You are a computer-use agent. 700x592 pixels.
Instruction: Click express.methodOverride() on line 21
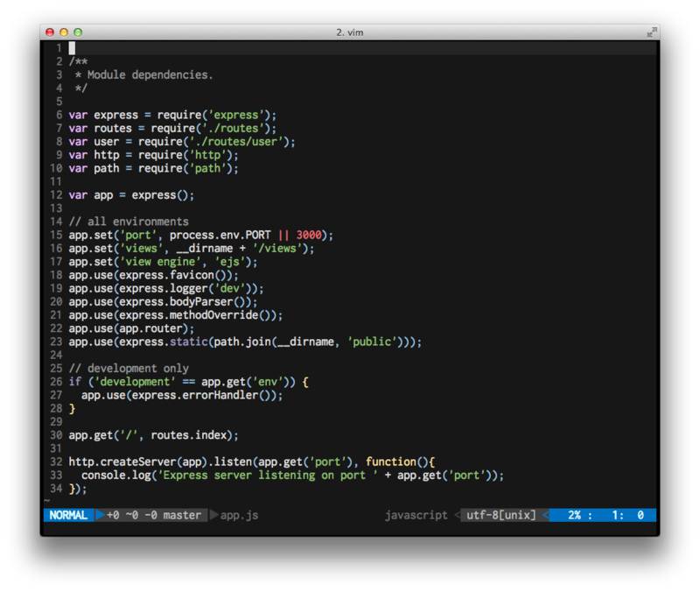tap(195, 315)
